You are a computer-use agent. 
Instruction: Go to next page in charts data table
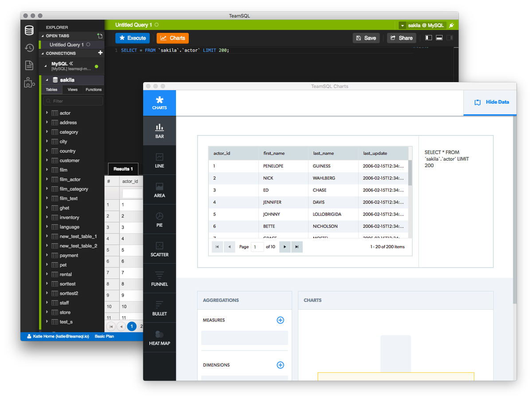pyautogui.click(x=285, y=246)
